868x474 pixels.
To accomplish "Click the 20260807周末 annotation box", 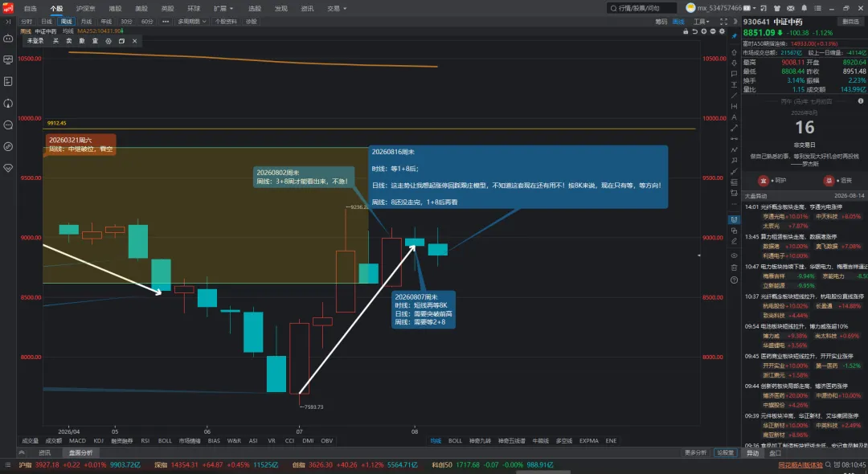I will point(424,310).
